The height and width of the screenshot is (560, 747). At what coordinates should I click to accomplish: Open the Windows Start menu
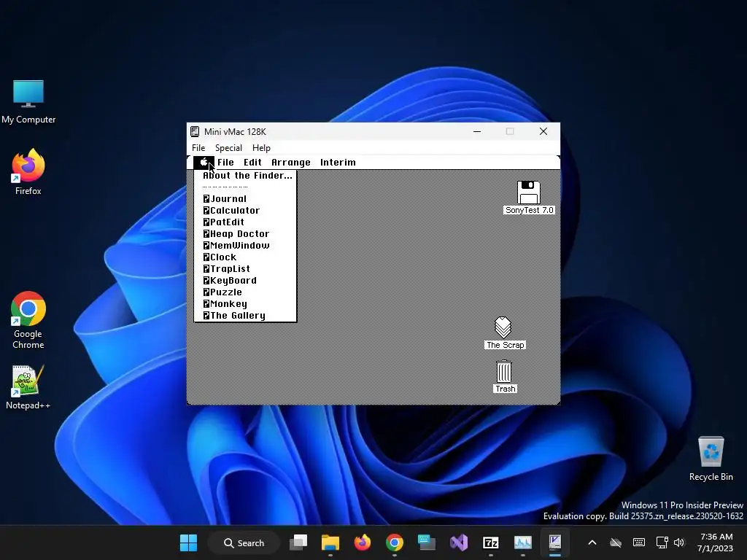tap(189, 542)
